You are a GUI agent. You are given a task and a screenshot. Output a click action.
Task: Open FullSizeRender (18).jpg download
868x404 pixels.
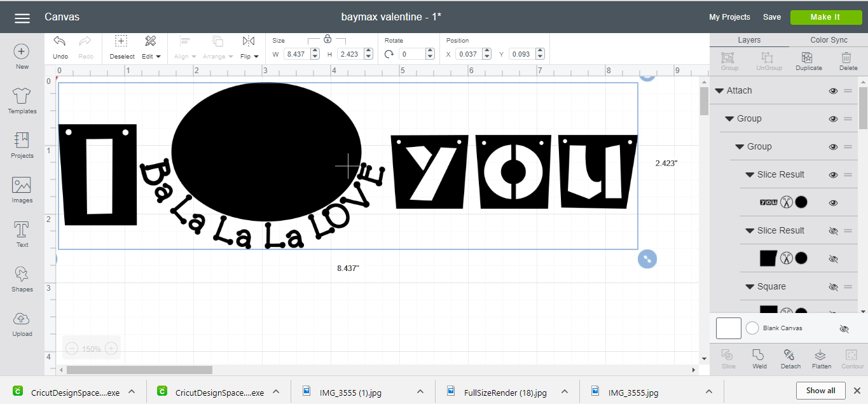(506, 393)
